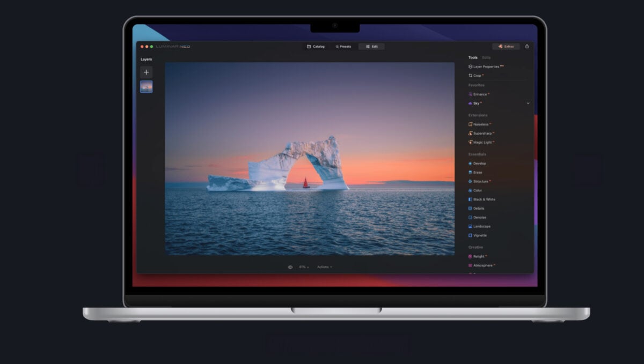Open the Structure tool

pyautogui.click(x=479, y=181)
